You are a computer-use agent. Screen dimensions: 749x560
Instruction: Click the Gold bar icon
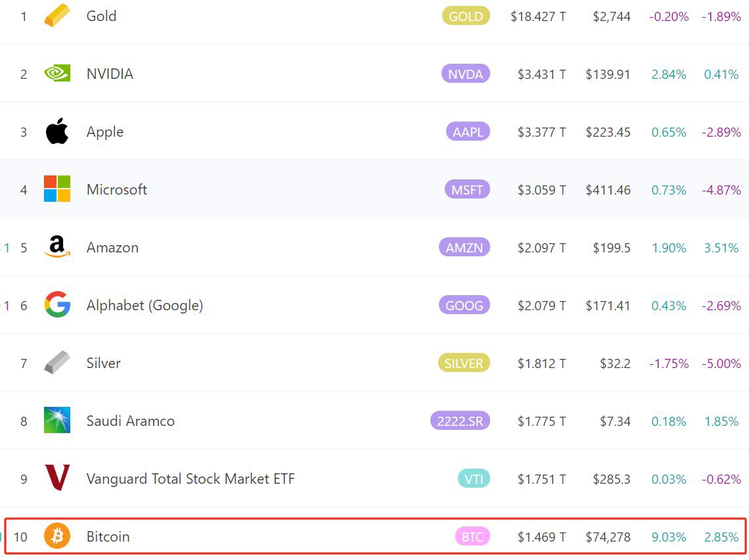(x=57, y=15)
